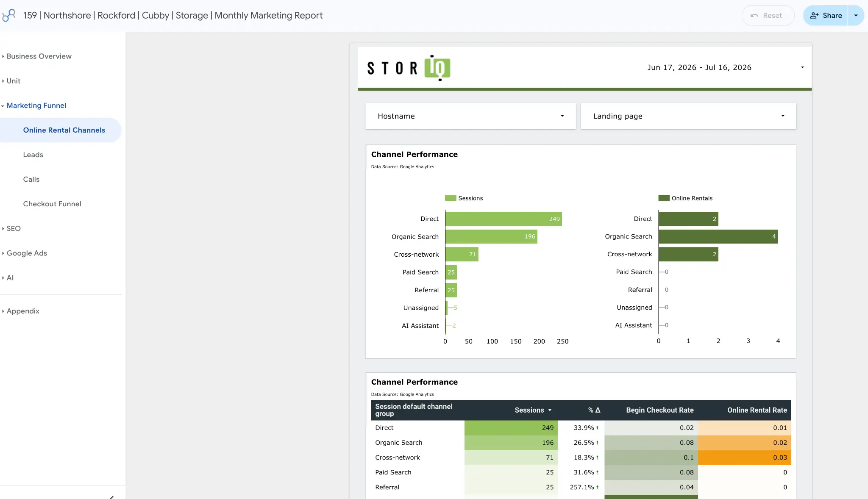
Task: Click the 0.1 Begin Checkout Rate cell
Action: click(651, 457)
